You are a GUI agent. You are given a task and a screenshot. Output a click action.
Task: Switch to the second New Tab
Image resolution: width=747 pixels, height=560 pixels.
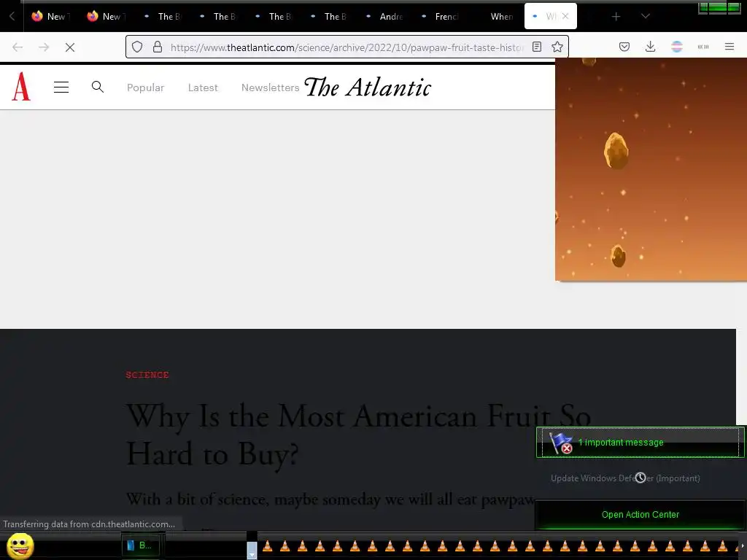click(x=107, y=16)
